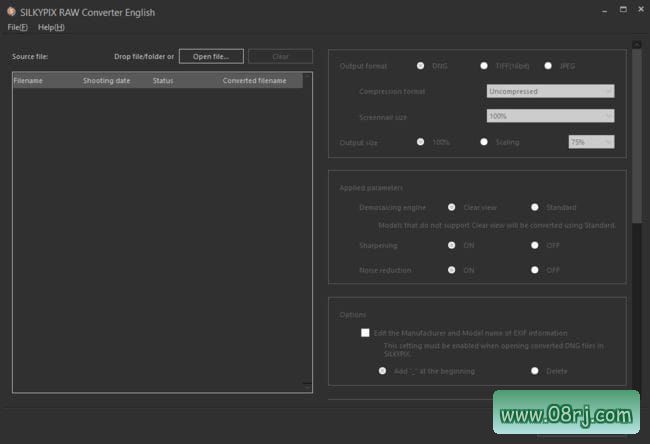Open the Compression format dropdown
The image size is (650, 444).
click(550, 91)
